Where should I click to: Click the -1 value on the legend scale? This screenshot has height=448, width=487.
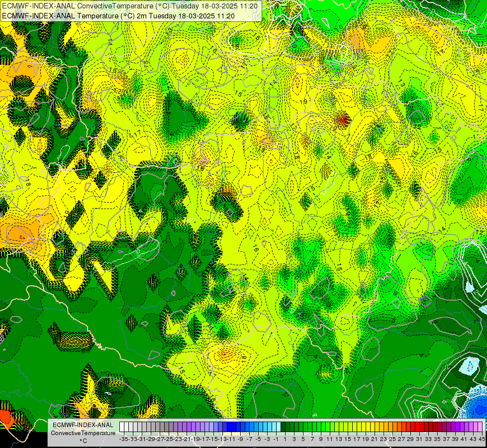click(276, 440)
